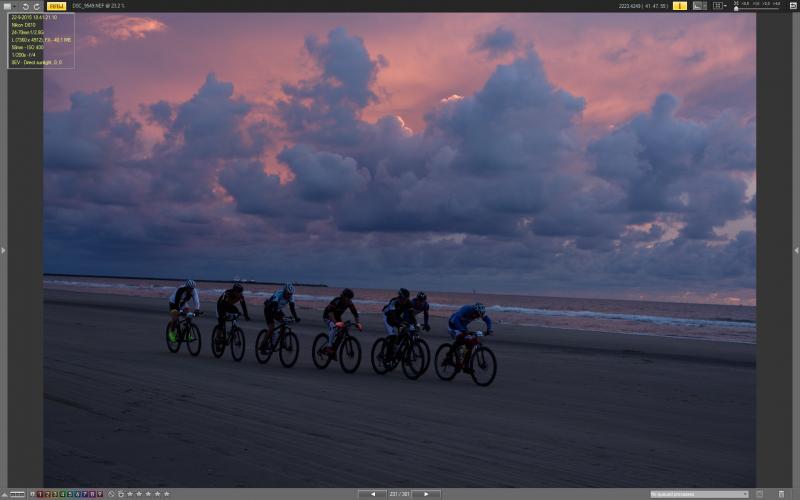Click the grey histogram display icon

(699, 6)
